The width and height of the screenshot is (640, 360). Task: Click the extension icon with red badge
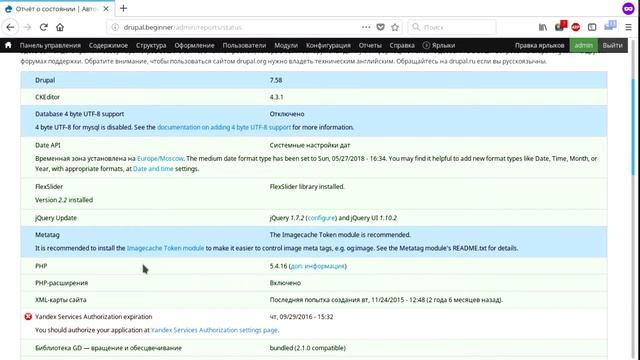point(560,27)
